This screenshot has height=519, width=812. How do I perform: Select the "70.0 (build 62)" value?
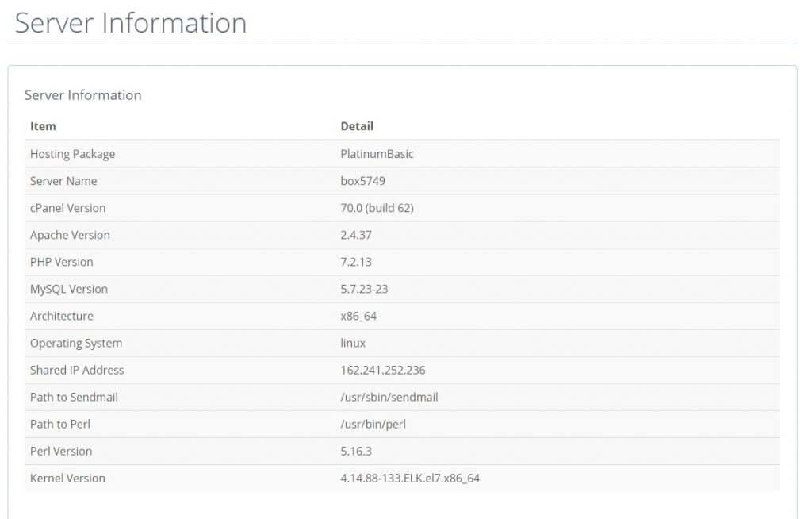[x=377, y=208]
